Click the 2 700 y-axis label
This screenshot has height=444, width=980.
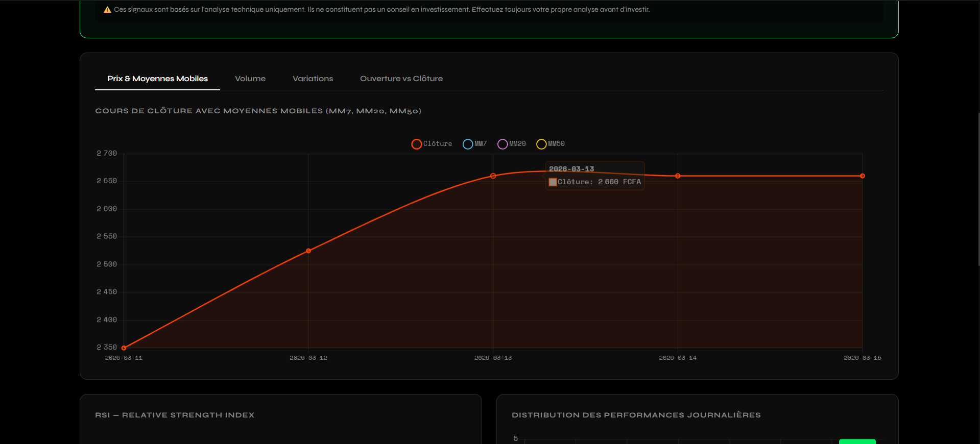107,153
